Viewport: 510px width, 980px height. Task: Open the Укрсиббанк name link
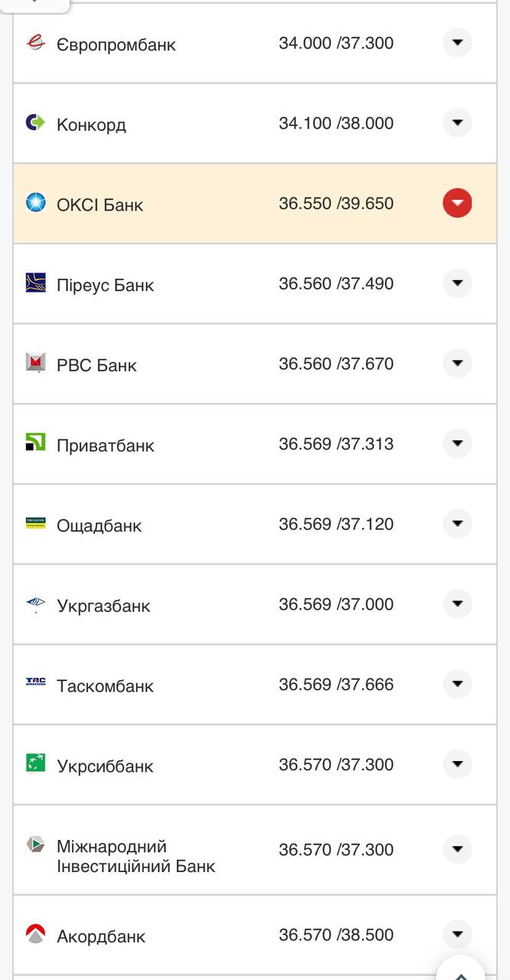105,766
